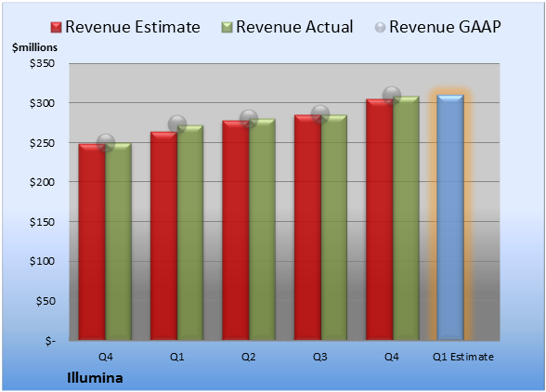Click the '$-' zero axis value
This screenshot has width=546, height=392.
(x=50, y=340)
